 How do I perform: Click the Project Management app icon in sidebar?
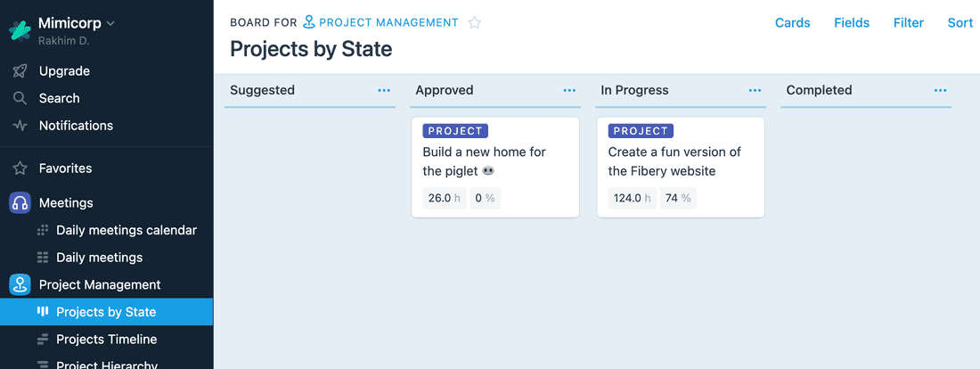[20, 284]
